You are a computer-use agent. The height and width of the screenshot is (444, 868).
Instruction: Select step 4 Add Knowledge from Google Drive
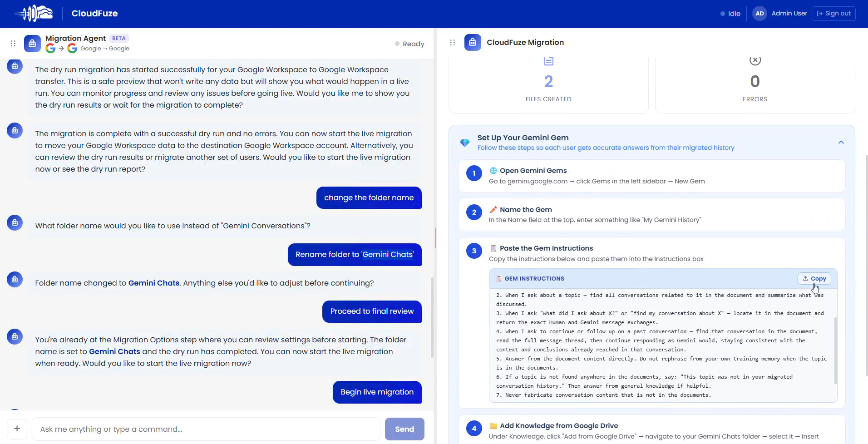[x=652, y=429]
